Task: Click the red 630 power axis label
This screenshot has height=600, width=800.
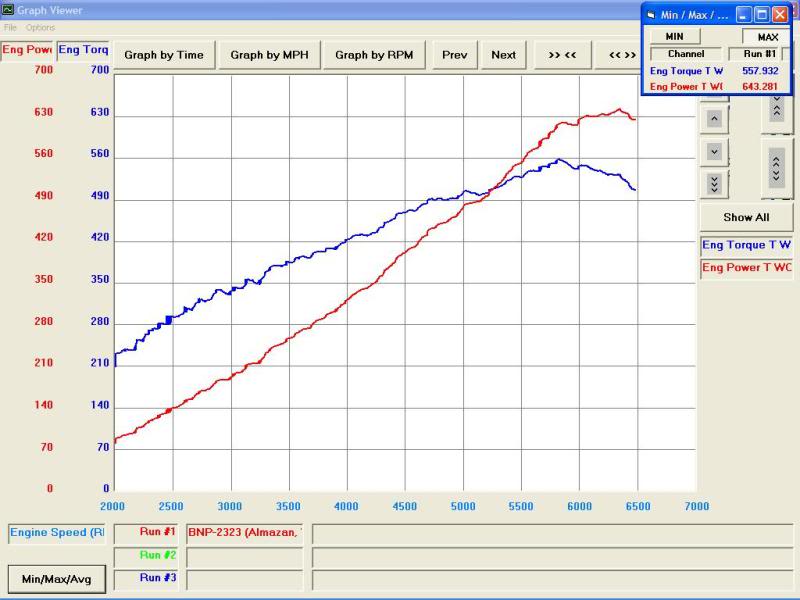Action: click(43, 112)
